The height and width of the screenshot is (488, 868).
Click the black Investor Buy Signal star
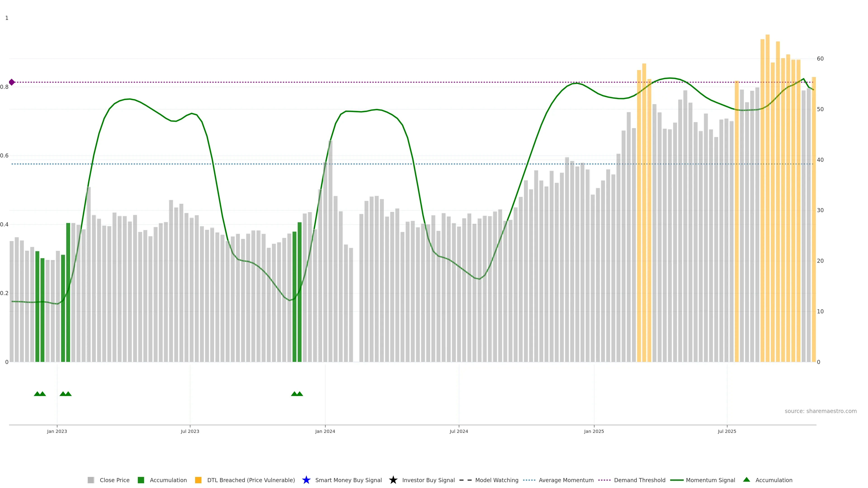pos(393,480)
